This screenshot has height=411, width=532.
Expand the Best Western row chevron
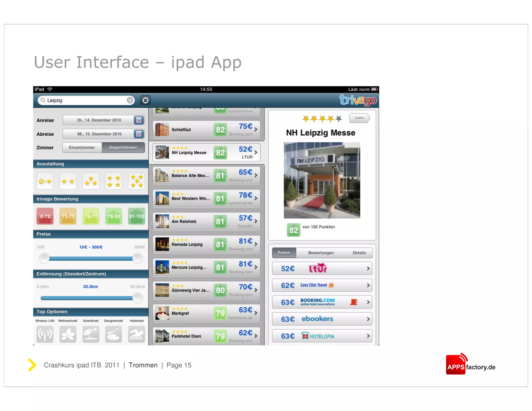point(256,198)
